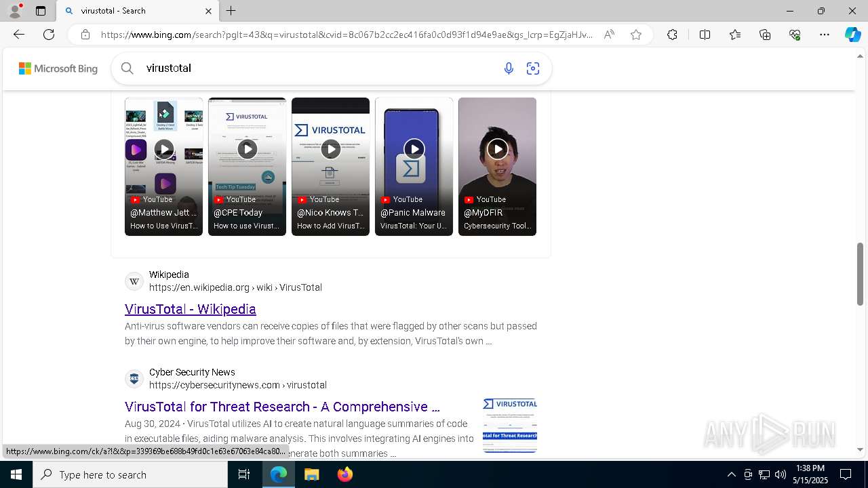Open Browser essentials heart icon
The image size is (868, 488).
point(795,35)
